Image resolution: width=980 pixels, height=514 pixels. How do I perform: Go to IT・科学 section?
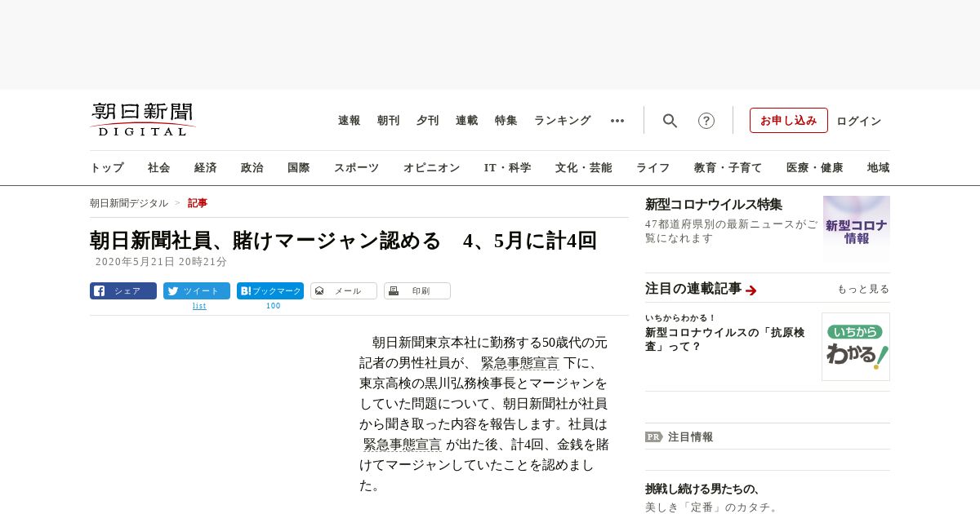click(508, 168)
